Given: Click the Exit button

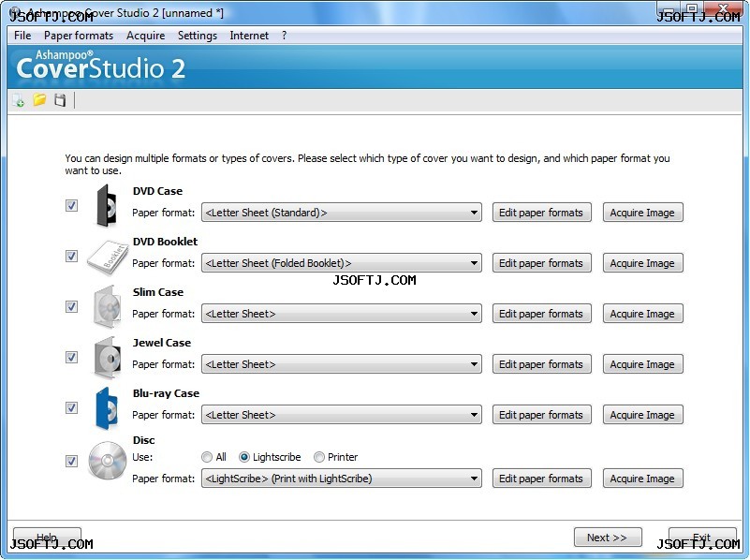Looking at the screenshot, I should (702, 538).
